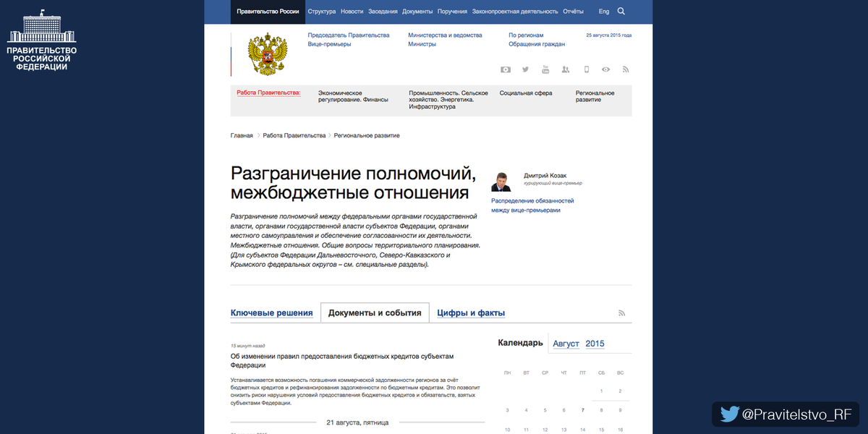Open the Документы menu item
Image resolution: width=868 pixels, height=434 pixels.
click(x=417, y=12)
